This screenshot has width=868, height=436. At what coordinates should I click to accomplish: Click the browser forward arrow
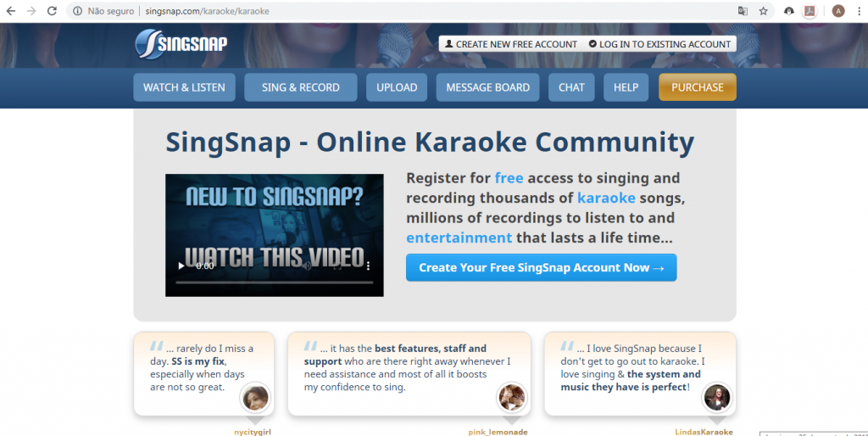31,11
